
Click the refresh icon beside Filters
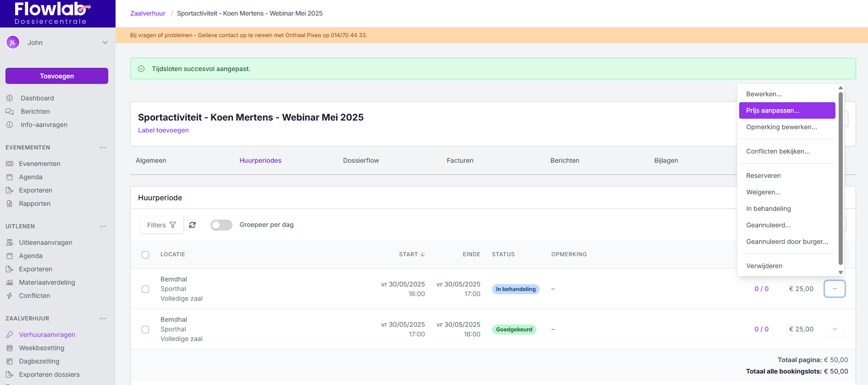click(193, 225)
